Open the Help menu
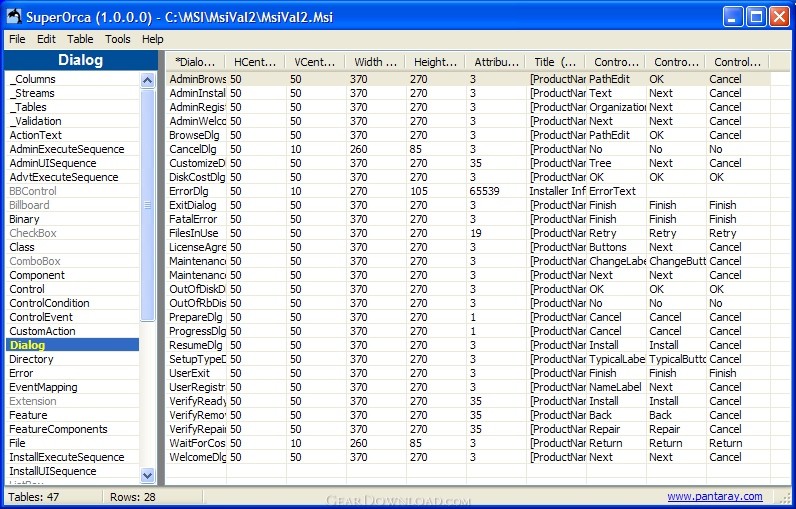796x509 pixels. (x=152, y=39)
